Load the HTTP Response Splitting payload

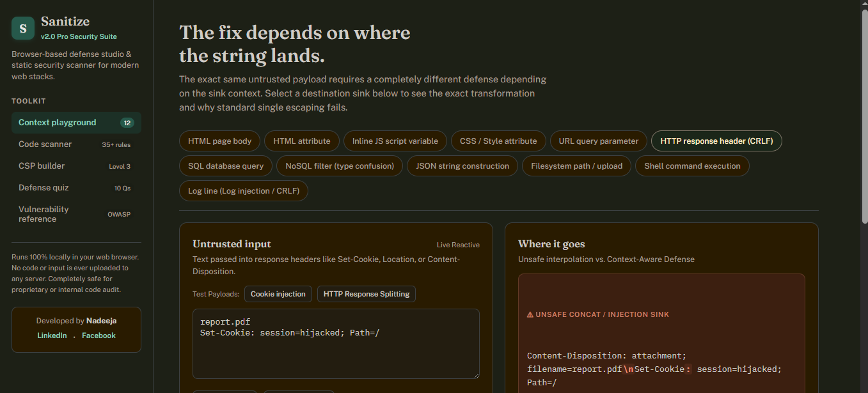pyautogui.click(x=367, y=294)
